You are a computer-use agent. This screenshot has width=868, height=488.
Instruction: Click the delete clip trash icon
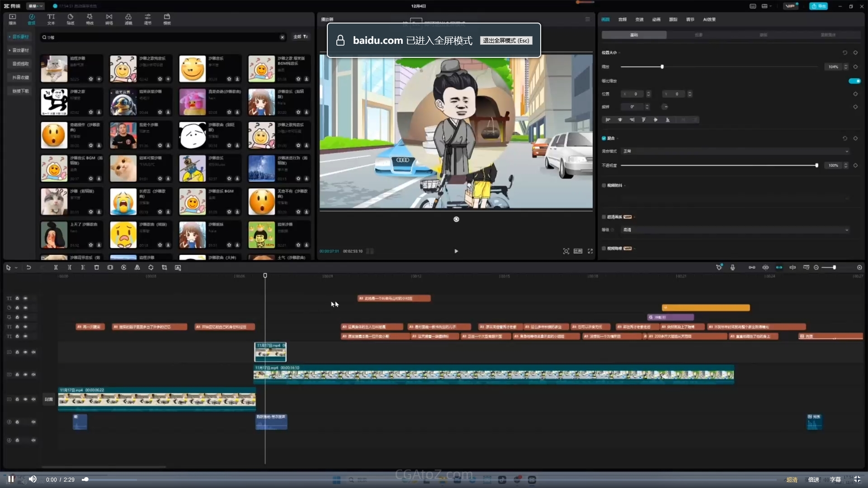[x=96, y=267]
